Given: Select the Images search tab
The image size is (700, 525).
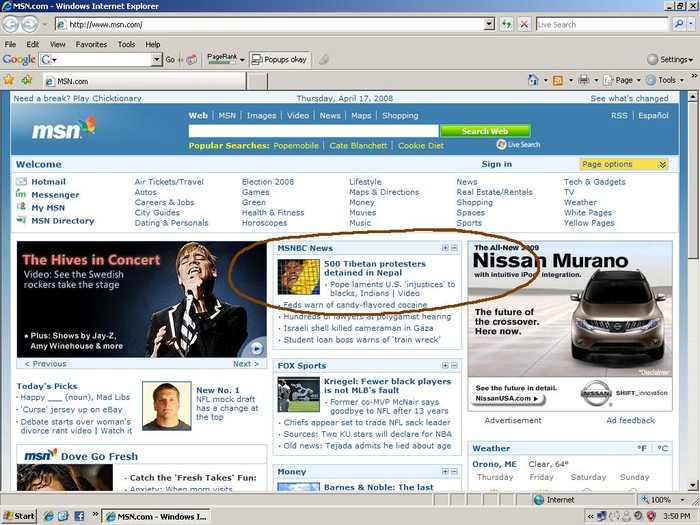Looking at the screenshot, I should pos(261,115).
